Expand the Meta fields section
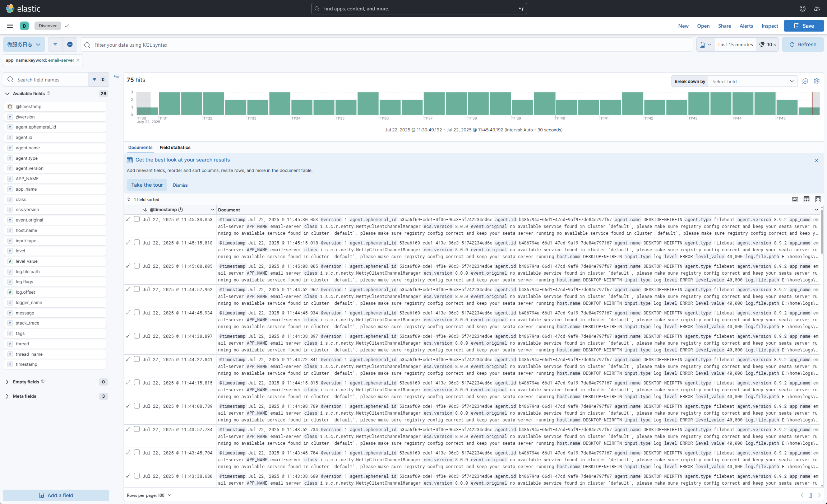The width and height of the screenshot is (827, 504). tap(7, 396)
